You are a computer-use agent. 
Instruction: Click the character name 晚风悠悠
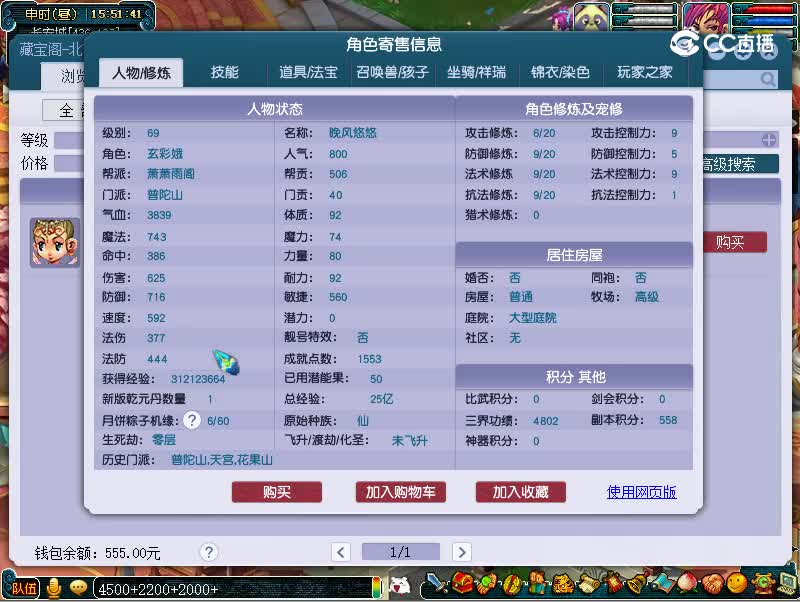click(x=353, y=133)
